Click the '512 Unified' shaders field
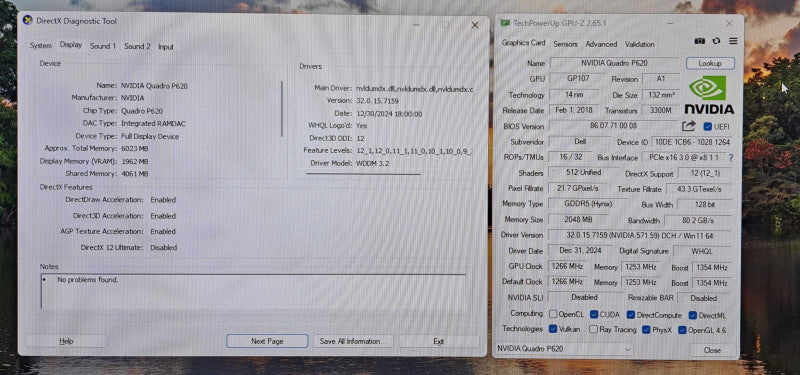 pos(584,172)
